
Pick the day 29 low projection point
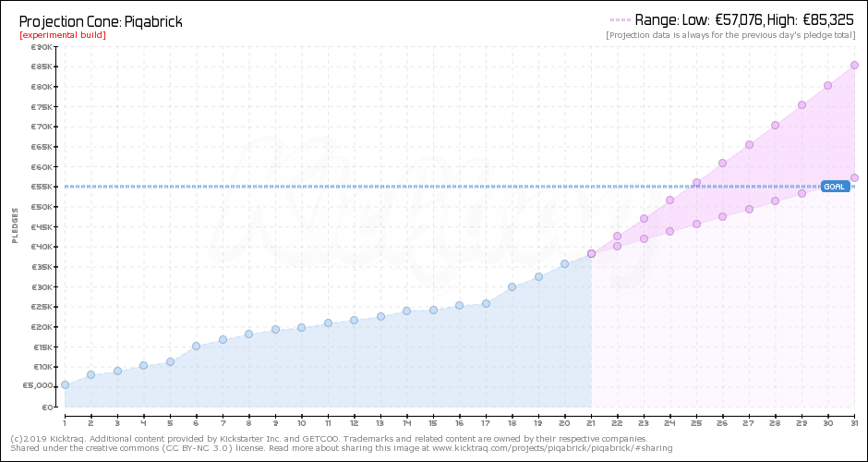pos(802,193)
